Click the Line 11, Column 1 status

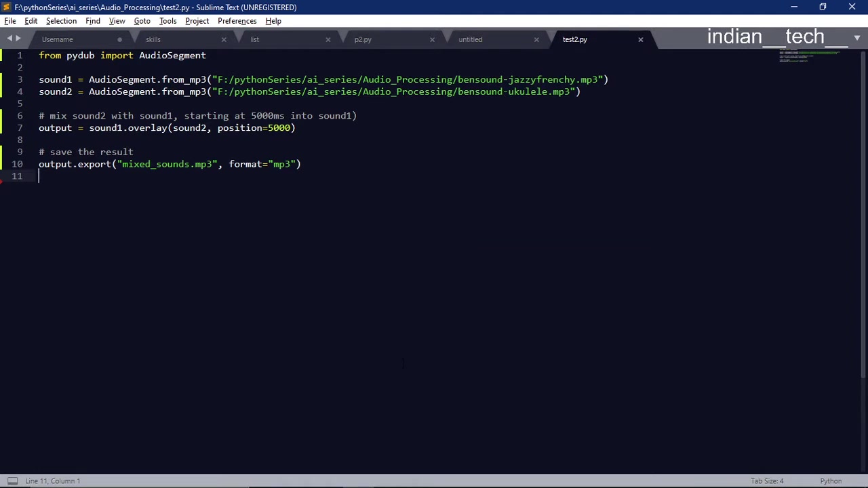click(52, 481)
